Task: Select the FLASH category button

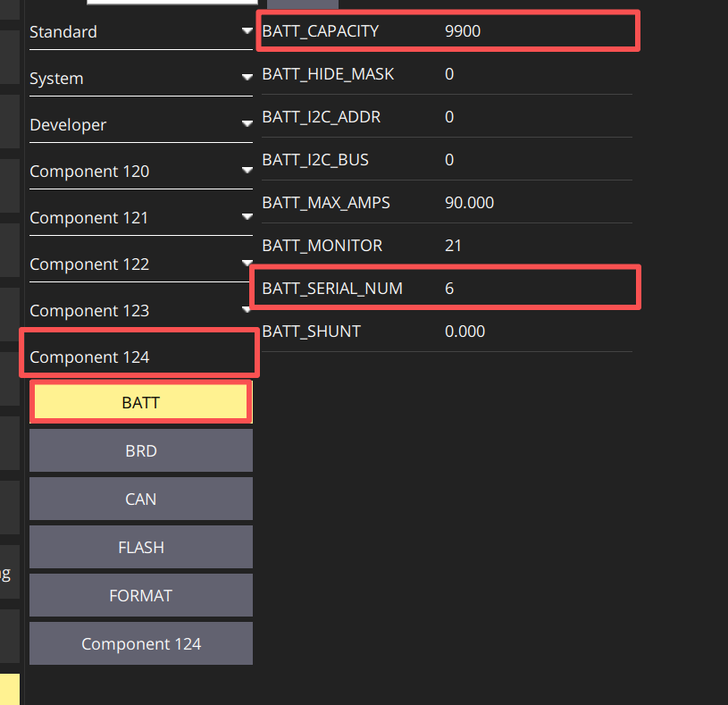Action: (140, 547)
